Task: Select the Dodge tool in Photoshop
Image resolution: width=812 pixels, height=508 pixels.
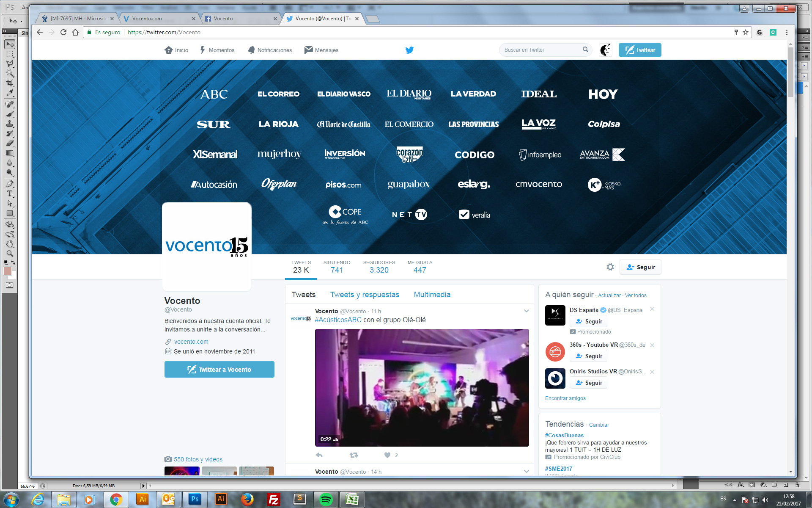Action: 10,172
